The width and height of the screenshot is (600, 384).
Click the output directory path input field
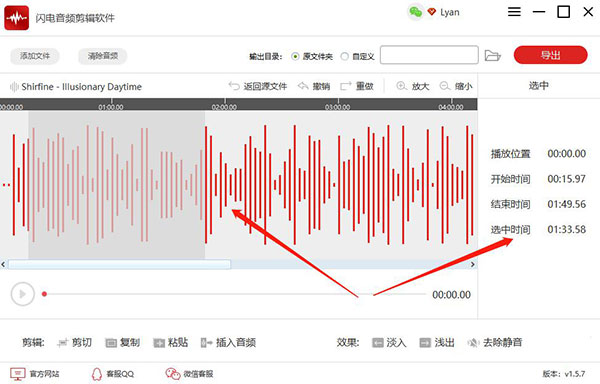429,55
